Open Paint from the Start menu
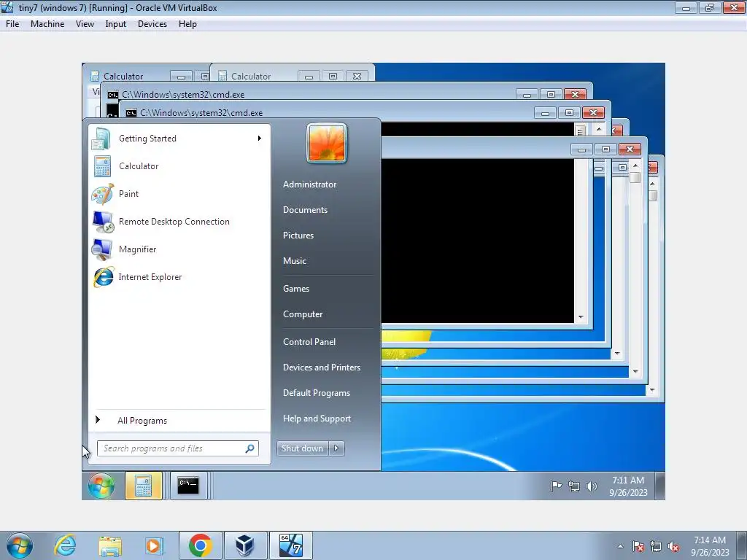 [179, 194]
